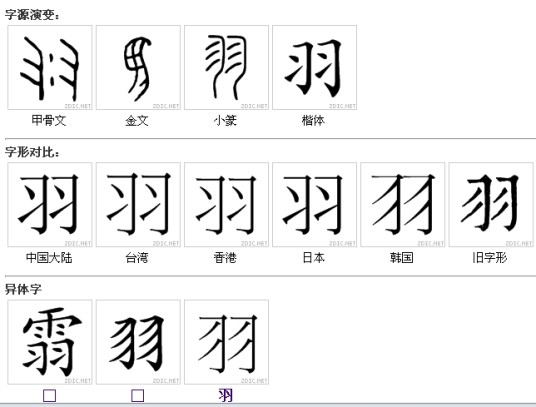Follow the purple 羽 variant link
This screenshot has height=407, width=536.
[x=226, y=395]
